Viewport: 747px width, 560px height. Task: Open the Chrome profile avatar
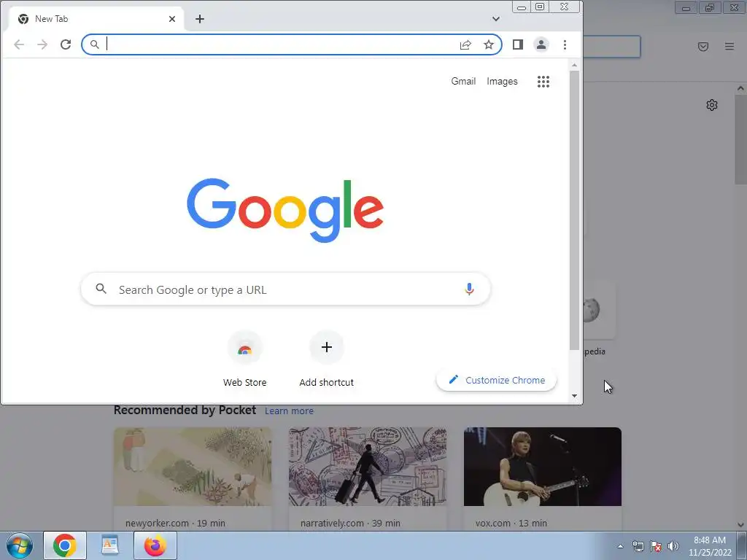(541, 44)
